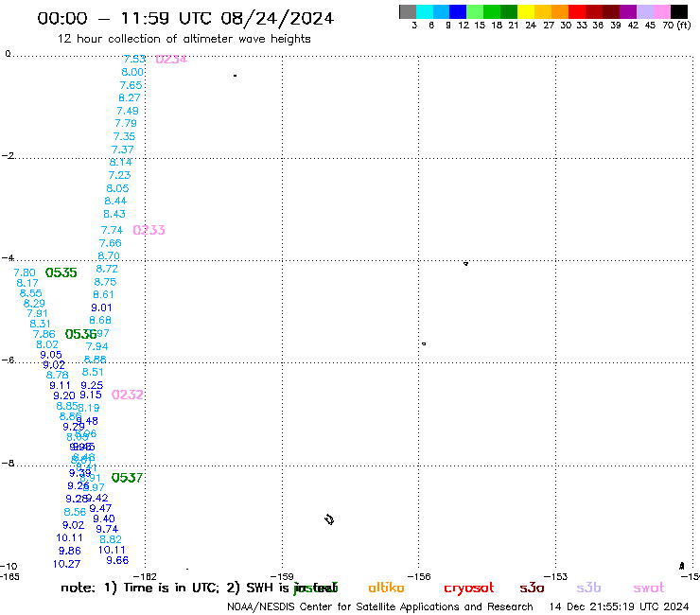Click the subtitle '12 hour collection of altimeter wave heights'
700x615 pixels.
click(x=184, y=39)
